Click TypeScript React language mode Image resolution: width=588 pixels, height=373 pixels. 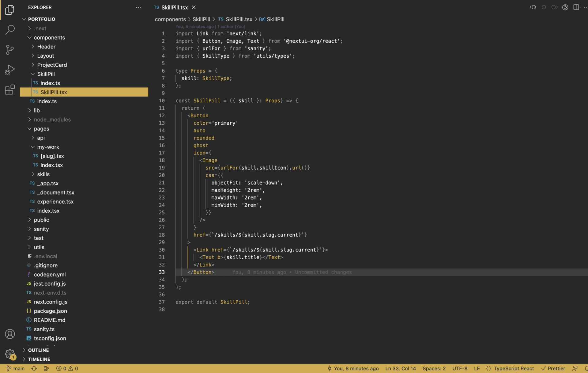pyautogui.click(x=513, y=368)
